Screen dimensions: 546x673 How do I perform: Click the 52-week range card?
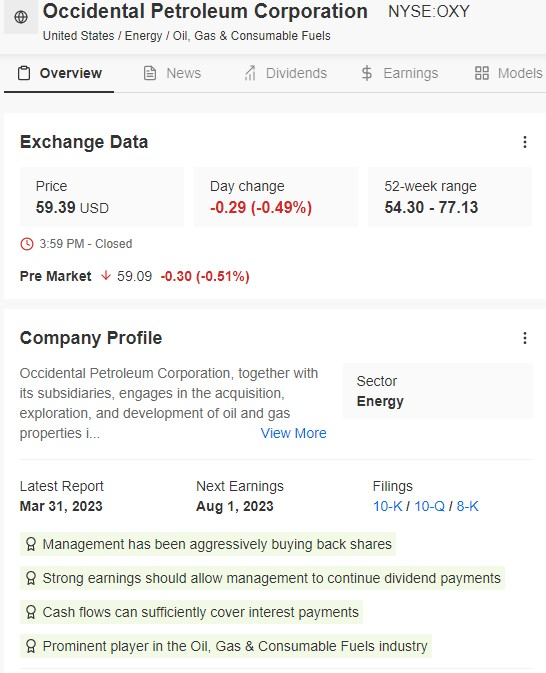(x=450, y=197)
